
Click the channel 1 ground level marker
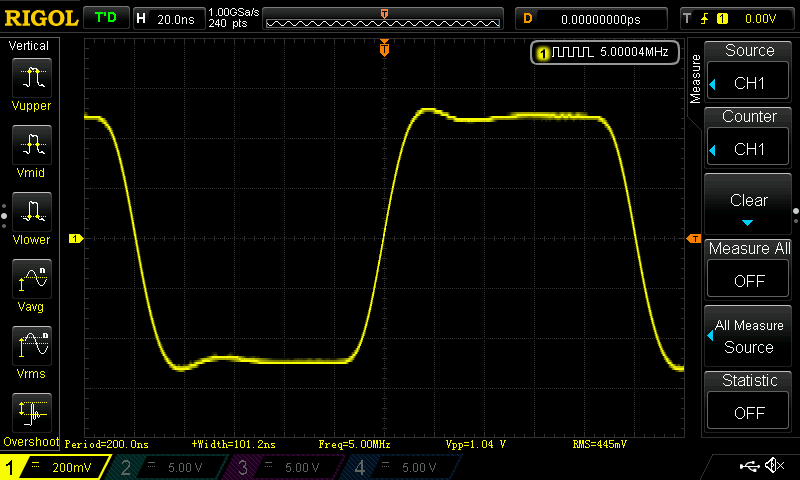click(76, 238)
